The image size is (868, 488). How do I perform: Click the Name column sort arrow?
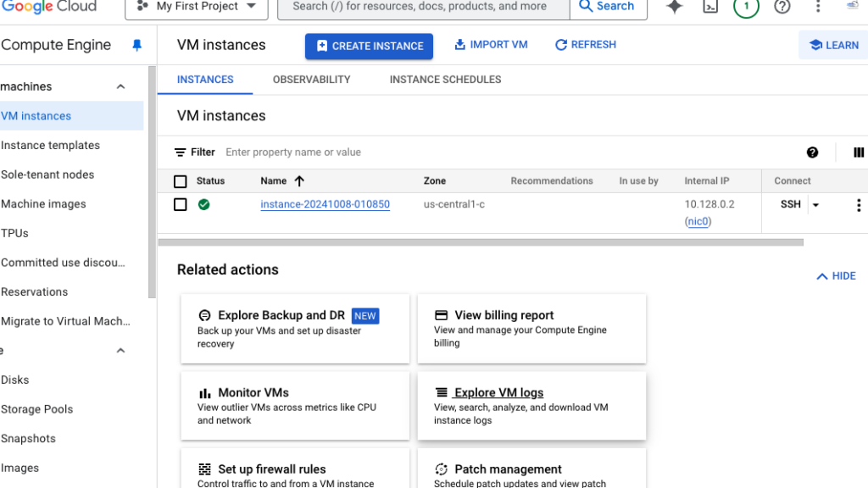point(299,181)
